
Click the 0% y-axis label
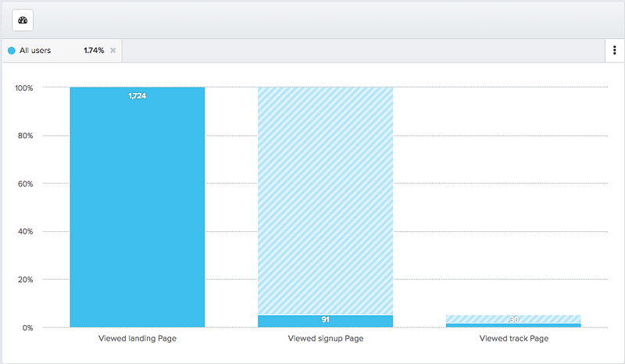tap(27, 328)
